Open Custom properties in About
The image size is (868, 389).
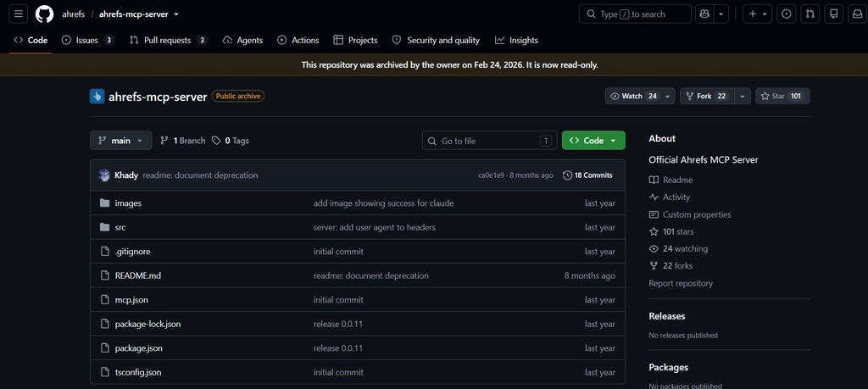[690, 214]
